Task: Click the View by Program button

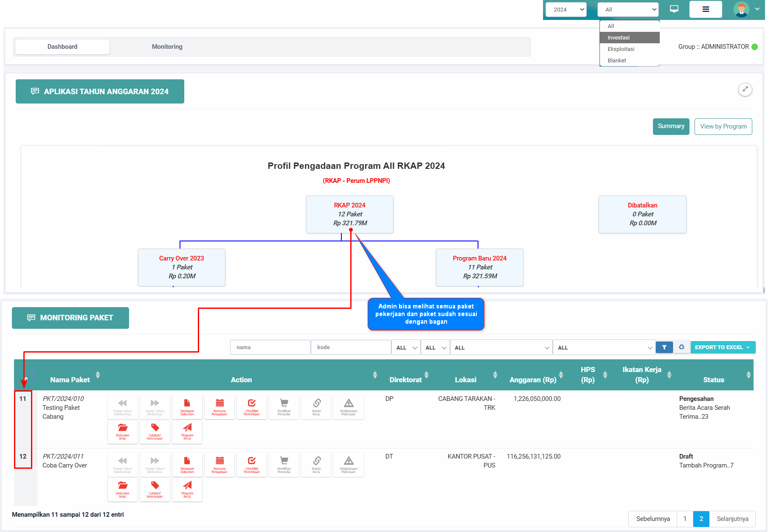Action: pyautogui.click(x=723, y=126)
